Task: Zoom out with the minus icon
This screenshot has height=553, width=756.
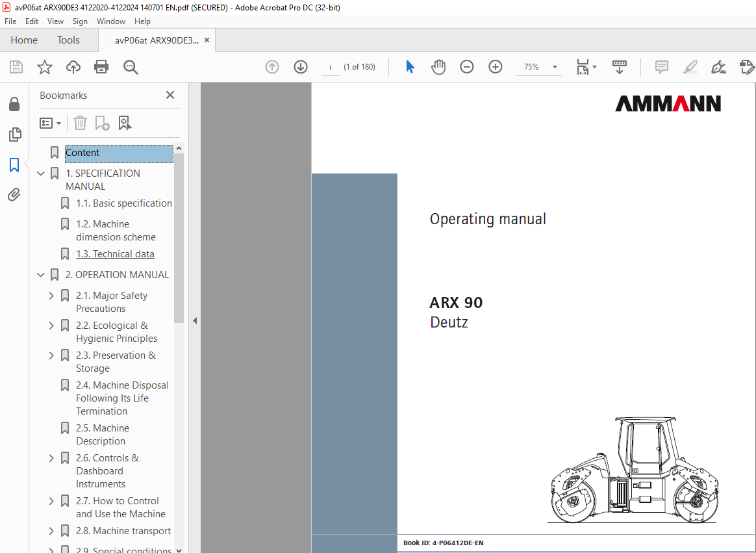Action: point(467,66)
